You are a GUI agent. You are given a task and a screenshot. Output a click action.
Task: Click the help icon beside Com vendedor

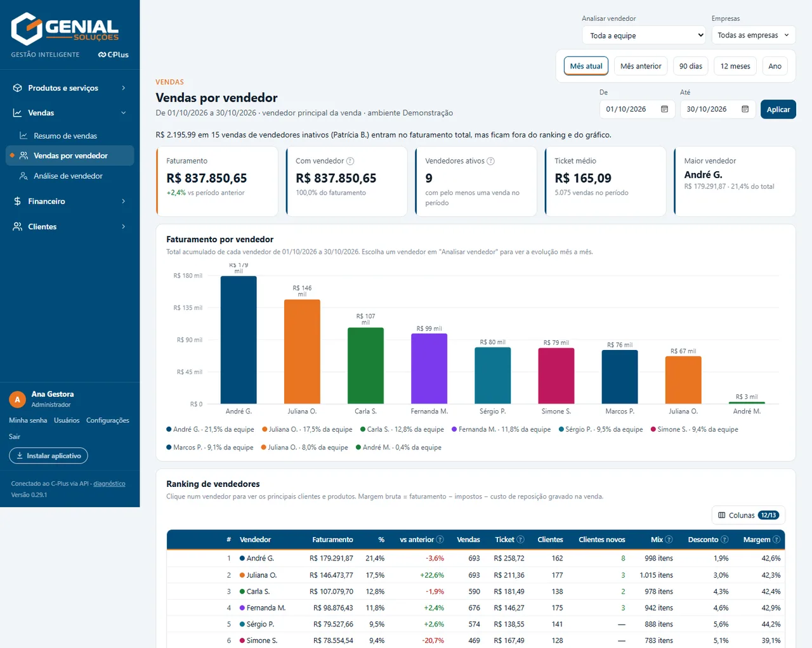350,161
